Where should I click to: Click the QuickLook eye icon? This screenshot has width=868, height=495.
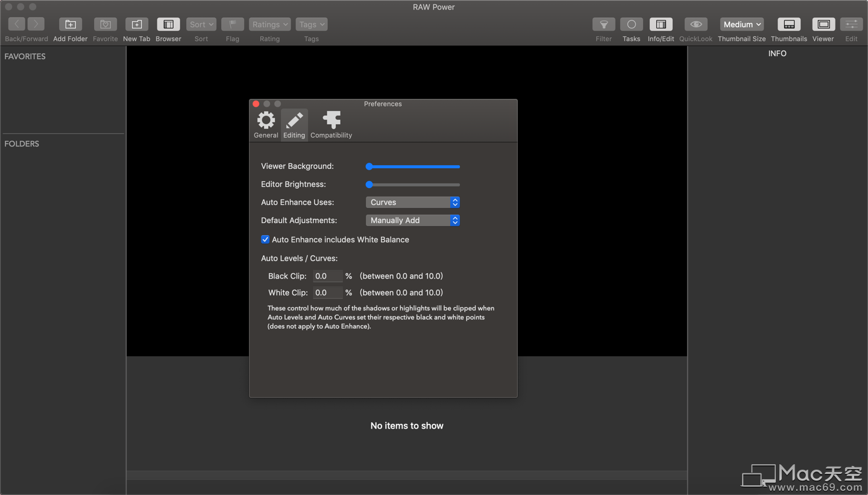[696, 24]
